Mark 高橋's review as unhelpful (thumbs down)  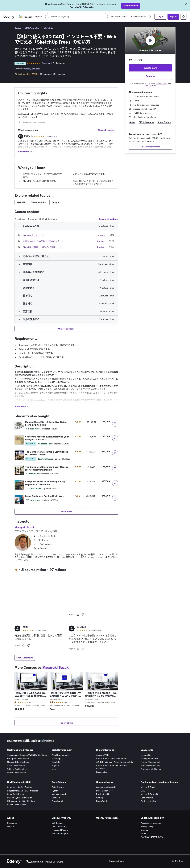tap(29, 645)
